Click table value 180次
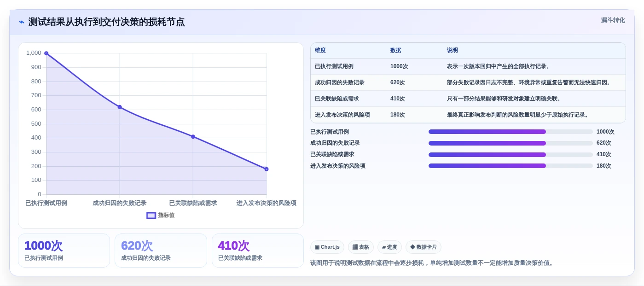Viewport: 644px width, 286px height. point(398,115)
